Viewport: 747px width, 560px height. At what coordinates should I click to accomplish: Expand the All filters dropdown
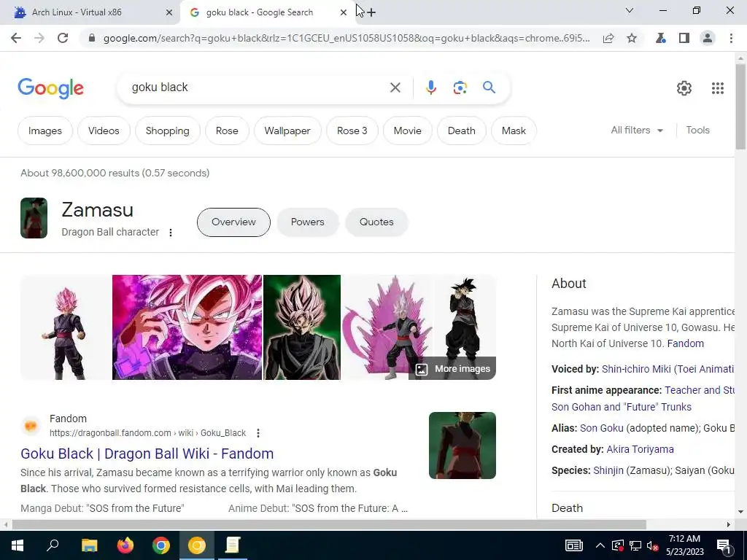pos(637,130)
